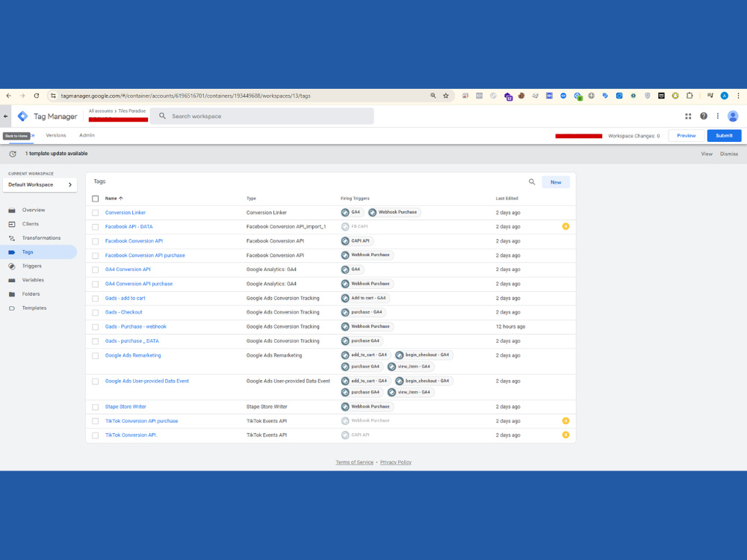Viewport: 747px width, 560px height.
Task: Check the Facebook Conversion API purchase checkbox
Action: 96,255
